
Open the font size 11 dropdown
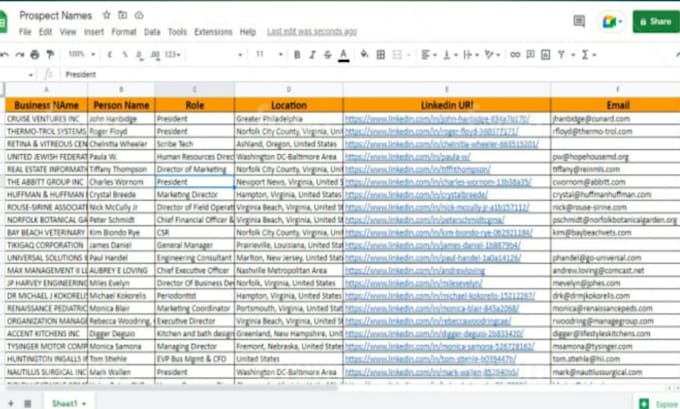point(269,54)
